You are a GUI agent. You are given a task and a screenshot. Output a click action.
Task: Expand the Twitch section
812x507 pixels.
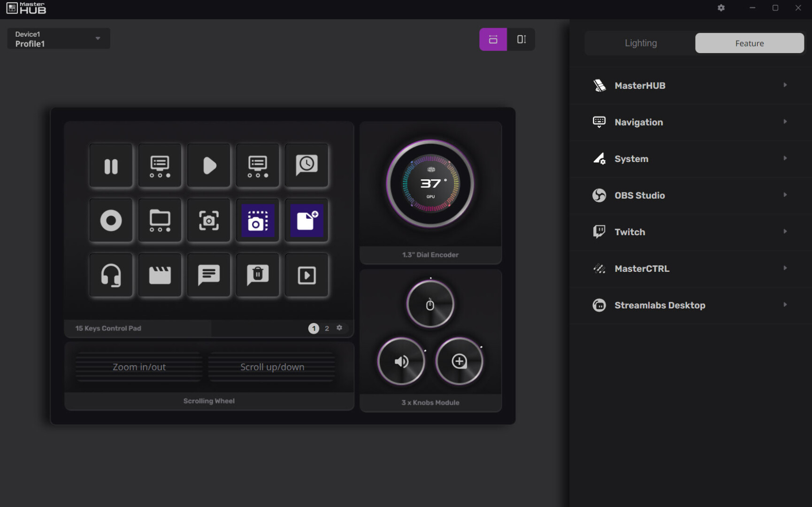coord(690,232)
